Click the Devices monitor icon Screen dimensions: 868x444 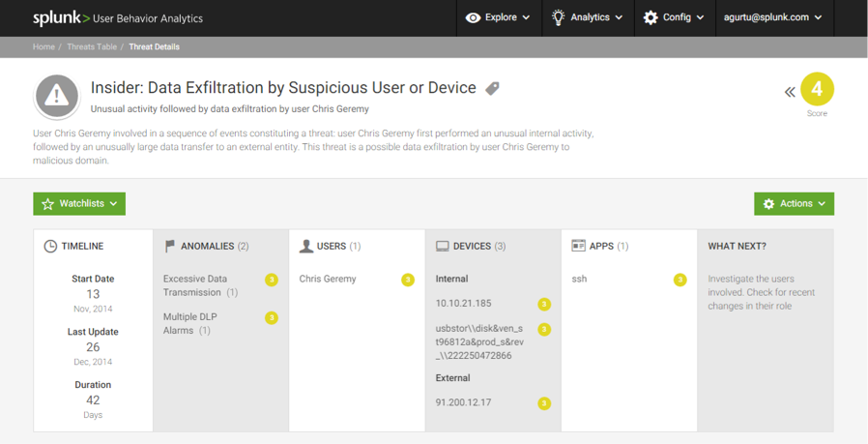(x=443, y=246)
